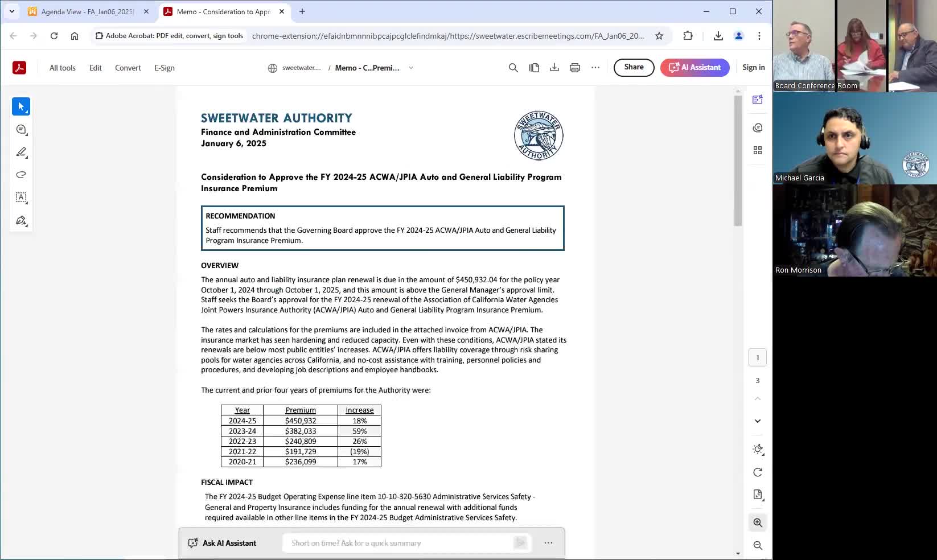The image size is (937, 560).
Task: Go to the next page via down chevron
Action: [x=758, y=421]
